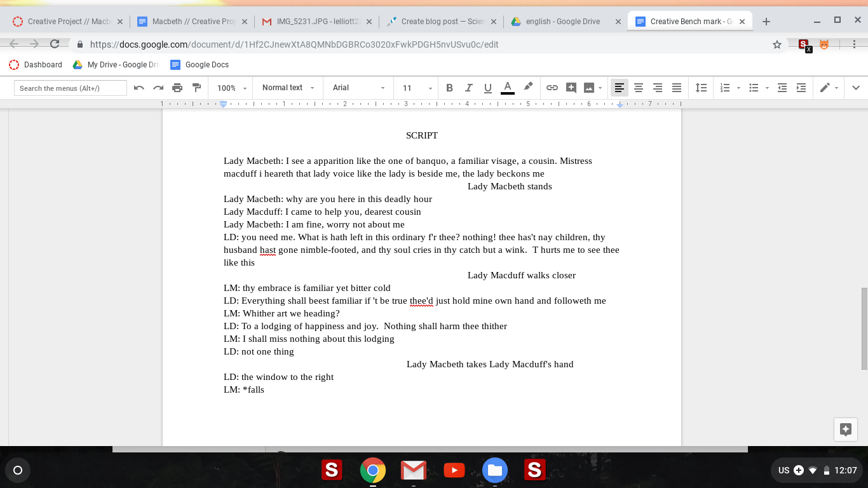Open the My Drive bookmark
This screenshot has height=488, width=868.
coord(115,65)
